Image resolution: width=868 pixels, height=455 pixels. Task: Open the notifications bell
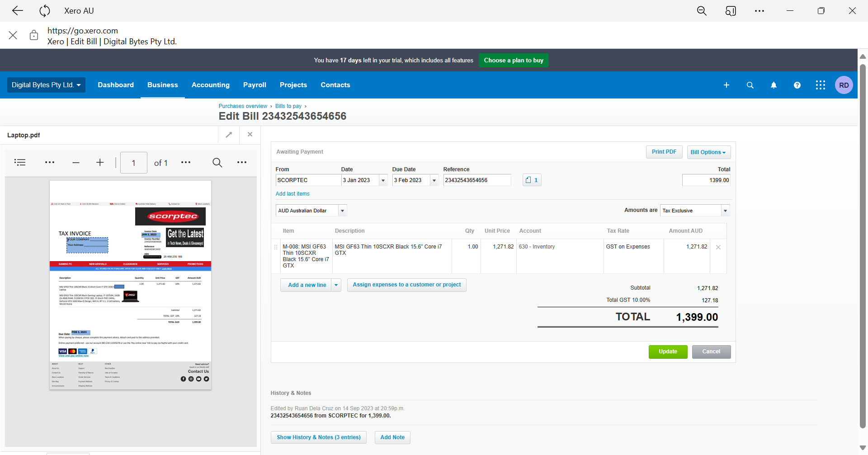pos(774,85)
